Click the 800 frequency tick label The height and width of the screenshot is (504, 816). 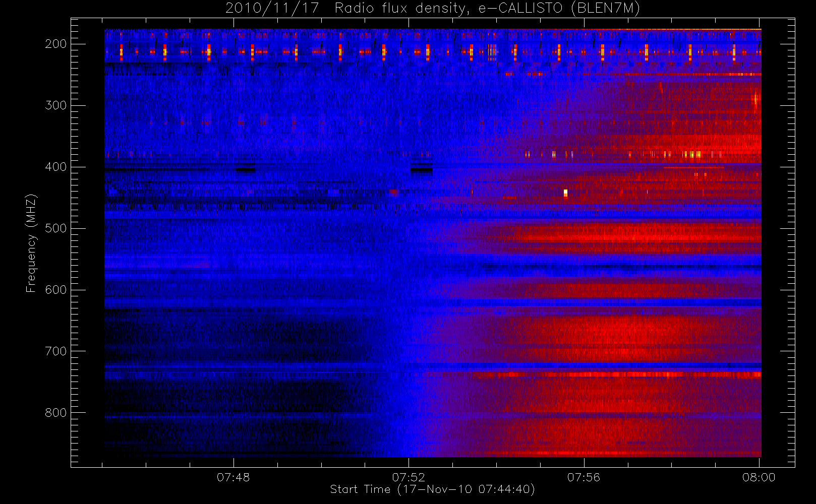tap(56, 413)
